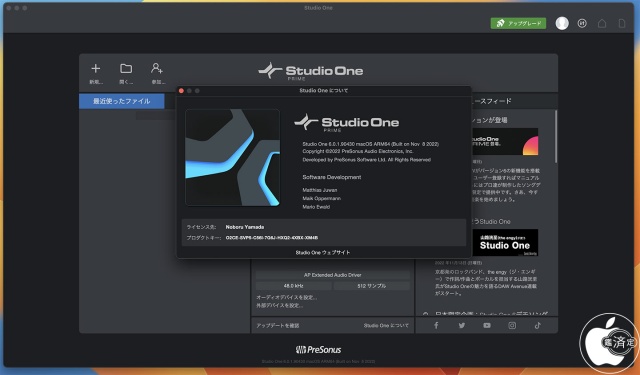Click the name Maik Oppermann in credits
The width and height of the screenshot is (640, 375).
[322, 198]
